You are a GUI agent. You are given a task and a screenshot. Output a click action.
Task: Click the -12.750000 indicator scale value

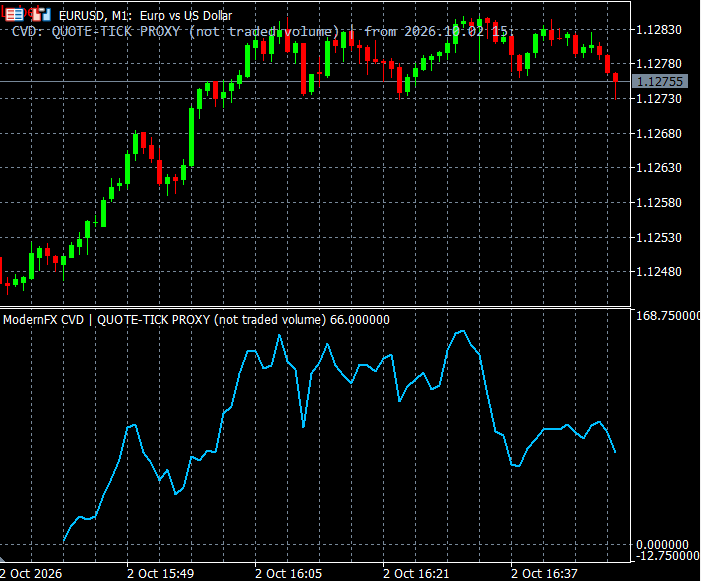[x=667, y=556]
